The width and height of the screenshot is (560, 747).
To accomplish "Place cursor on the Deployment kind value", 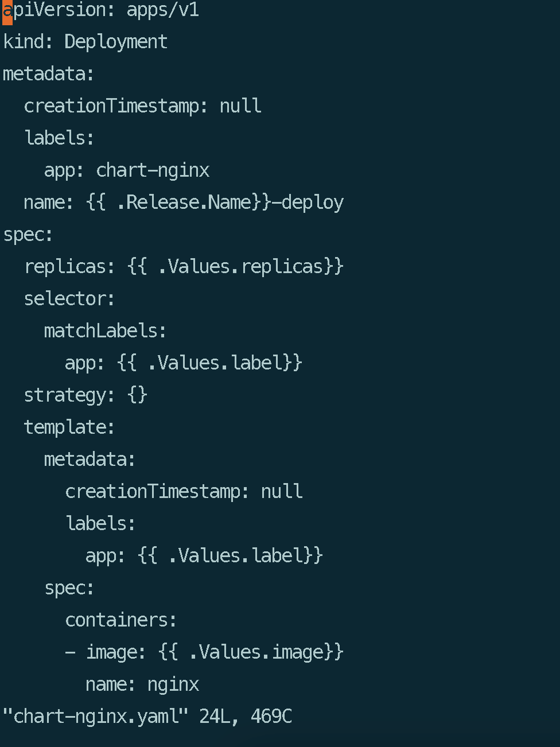I will point(115,42).
